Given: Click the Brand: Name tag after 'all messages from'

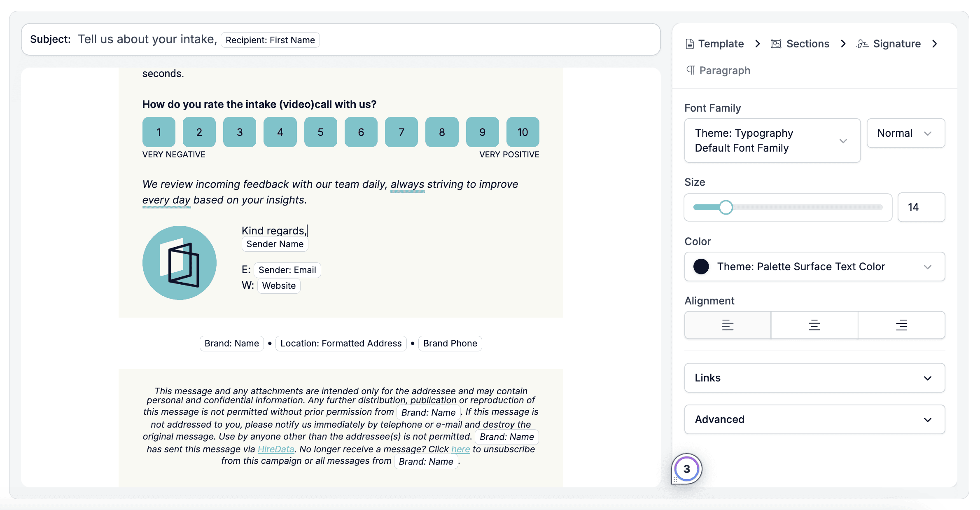Looking at the screenshot, I should coord(426,461).
